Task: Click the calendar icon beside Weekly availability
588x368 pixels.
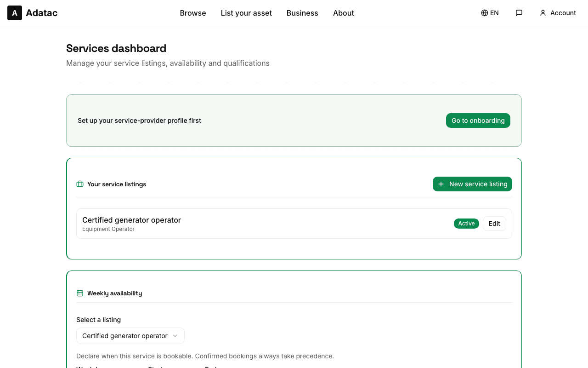Action: click(80, 293)
